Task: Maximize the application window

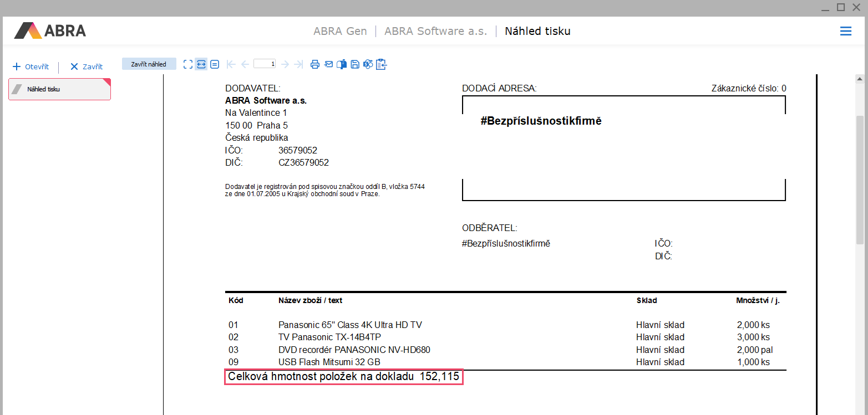Action: [841, 7]
